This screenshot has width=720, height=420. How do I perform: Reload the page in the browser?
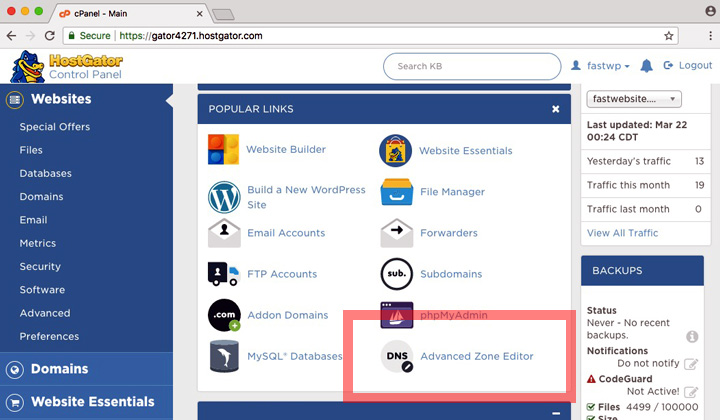(x=50, y=36)
